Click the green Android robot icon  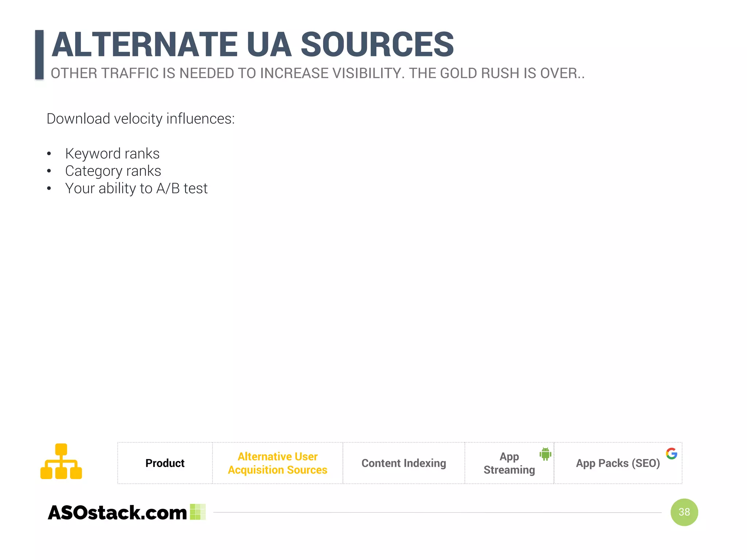coord(545,454)
